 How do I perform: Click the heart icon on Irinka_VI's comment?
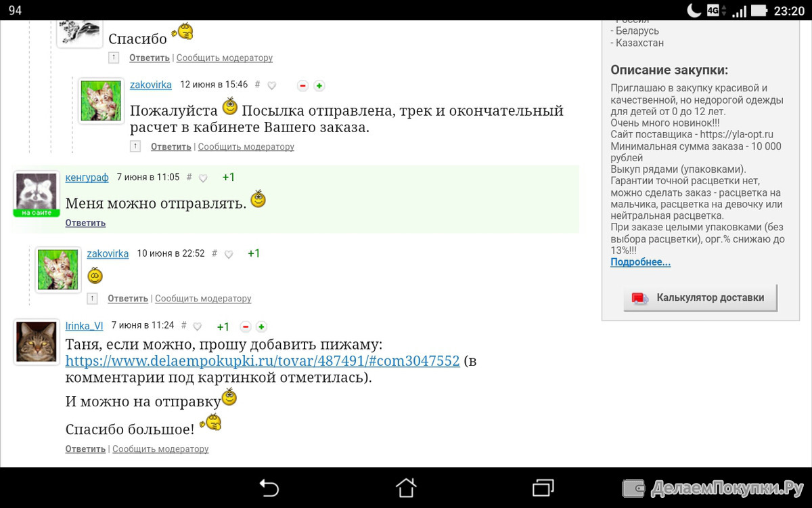click(x=198, y=326)
